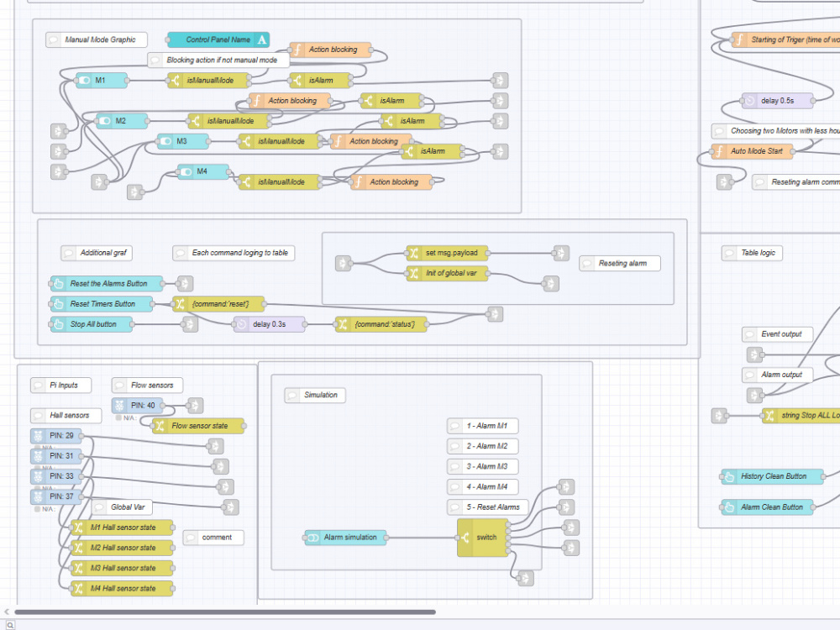Image resolution: width=840 pixels, height=630 pixels.
Task: Click the Reset the Alarms Button node
Action: 107,283
